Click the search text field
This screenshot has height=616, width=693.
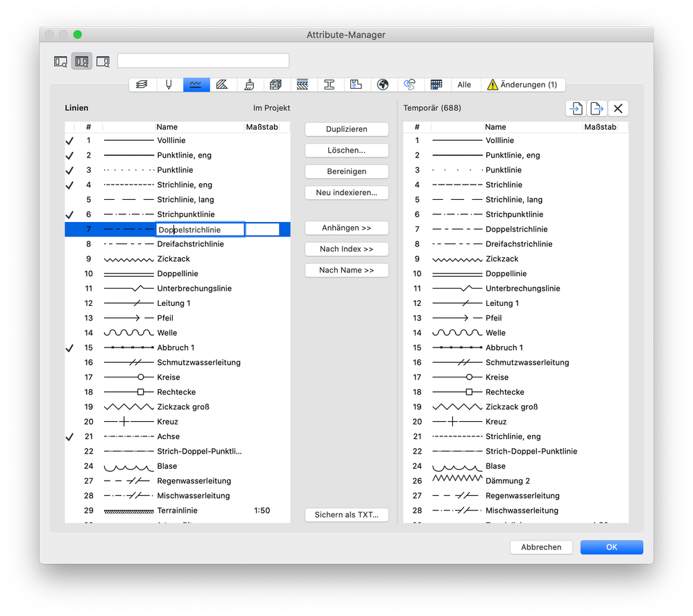click(x=203, y=60)
